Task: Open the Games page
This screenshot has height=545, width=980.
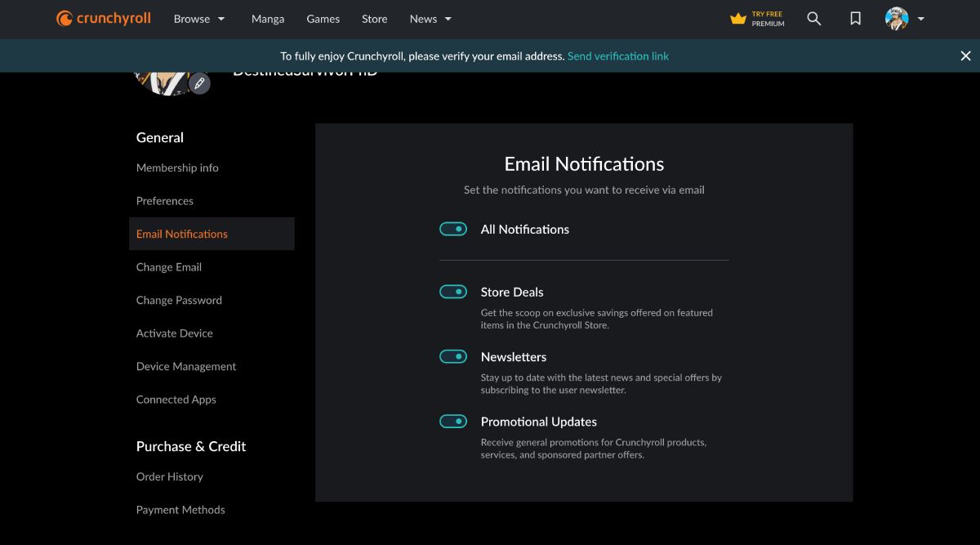Action: (x=323, y=18)
